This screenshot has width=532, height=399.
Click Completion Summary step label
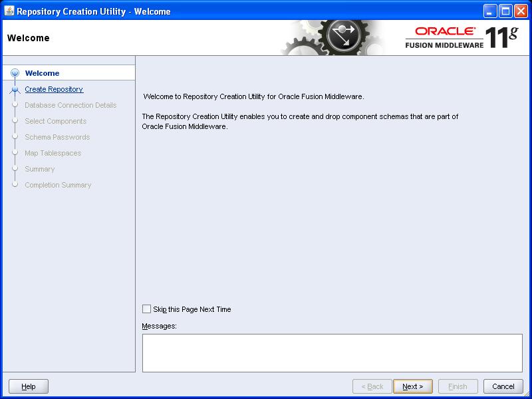click(58, 185)
